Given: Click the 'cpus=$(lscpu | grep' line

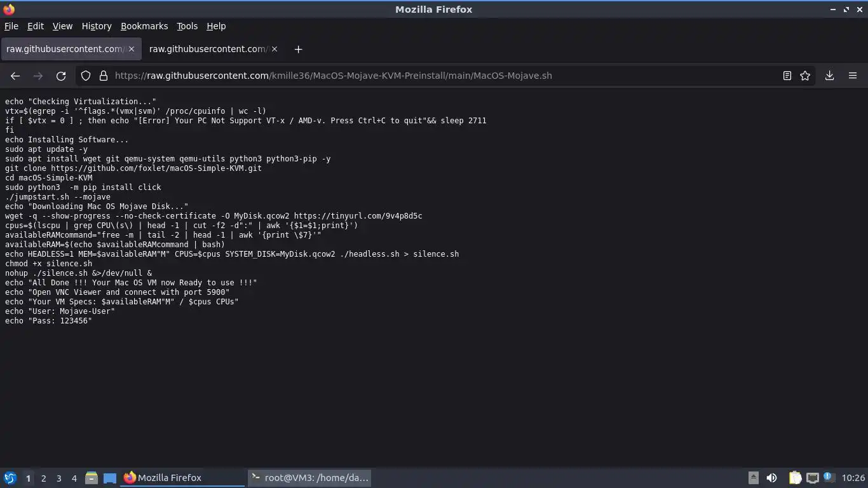Looking at the screenshot, I should point(182,226).
